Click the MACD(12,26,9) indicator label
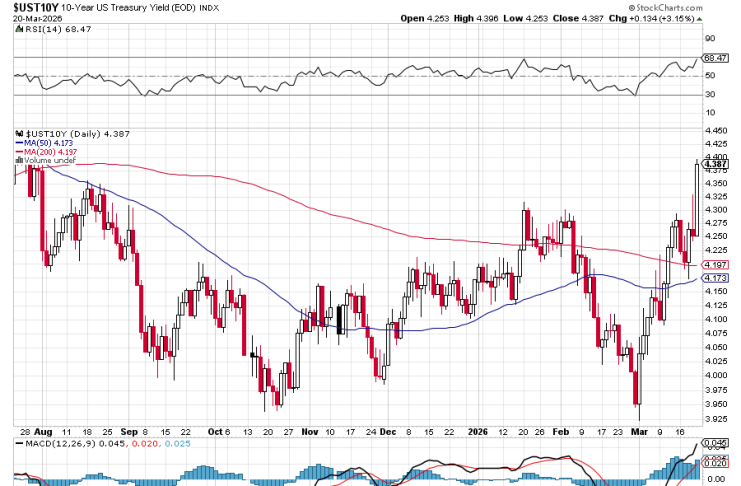The image size is (741, 486). pos(50,443)
